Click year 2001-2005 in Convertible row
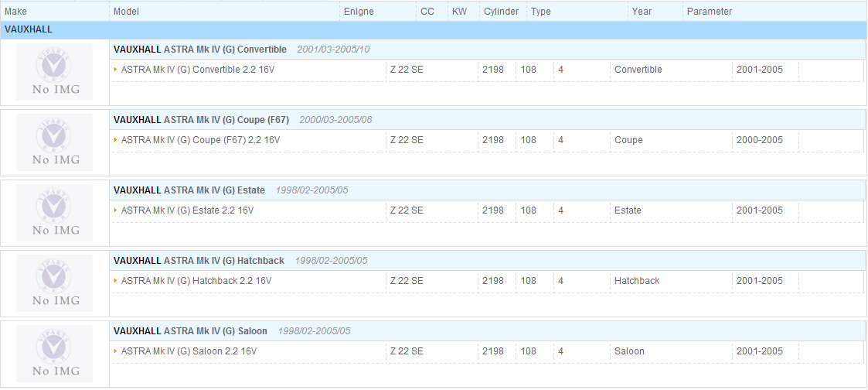 point(760,70)
